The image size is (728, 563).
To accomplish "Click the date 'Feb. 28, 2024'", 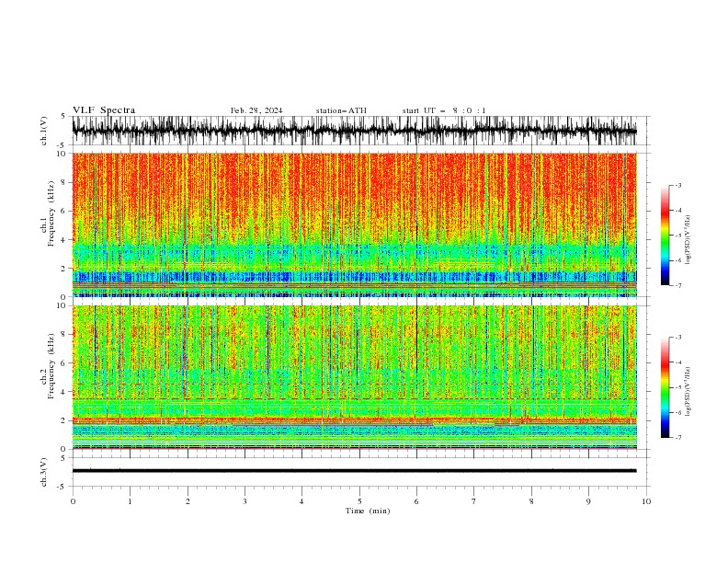I will click(x=256, y=110).
